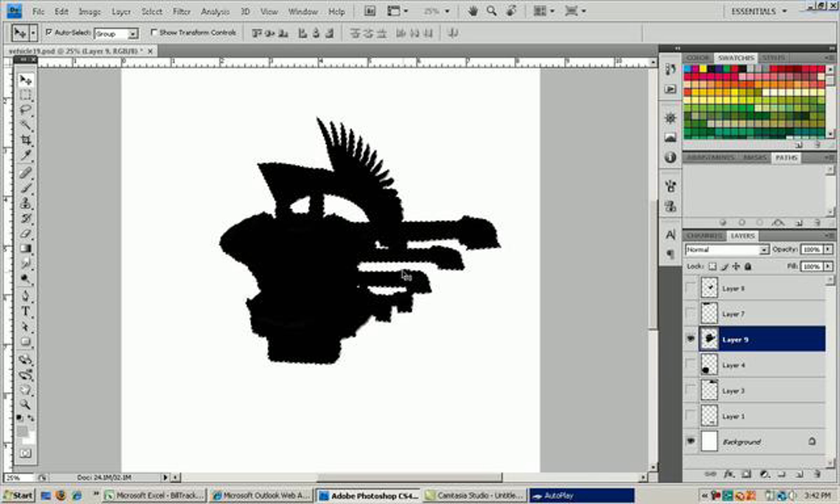Click the Hand tool in application bar

473,11
